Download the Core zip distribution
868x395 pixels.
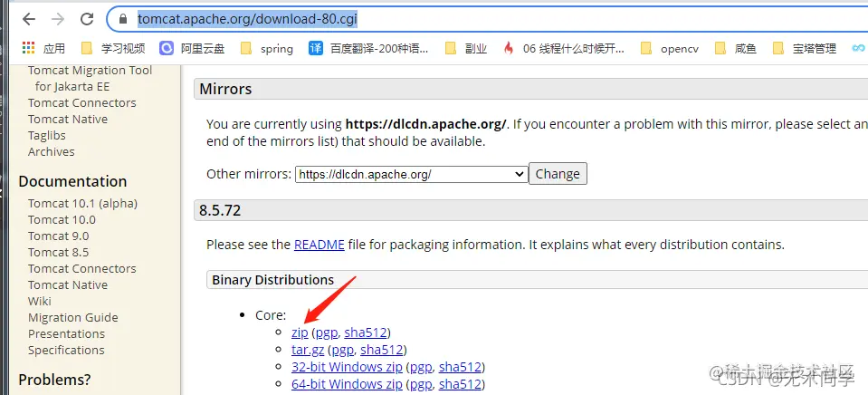[300, 333]
